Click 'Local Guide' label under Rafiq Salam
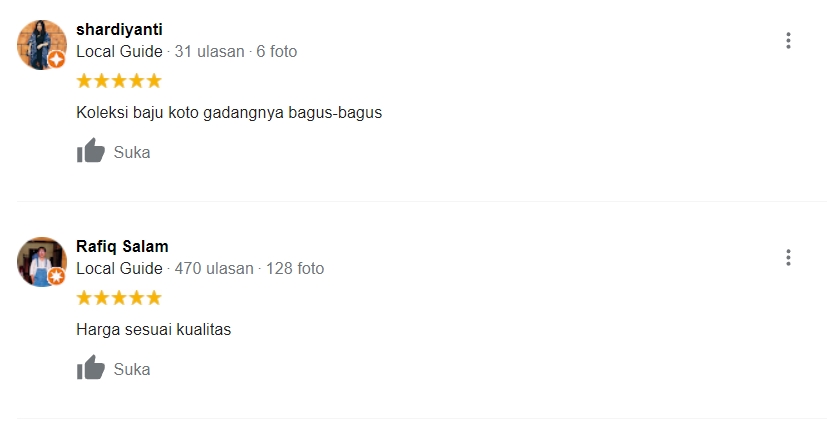This screenshot has height=432, width=827. (x=119, y=268)
